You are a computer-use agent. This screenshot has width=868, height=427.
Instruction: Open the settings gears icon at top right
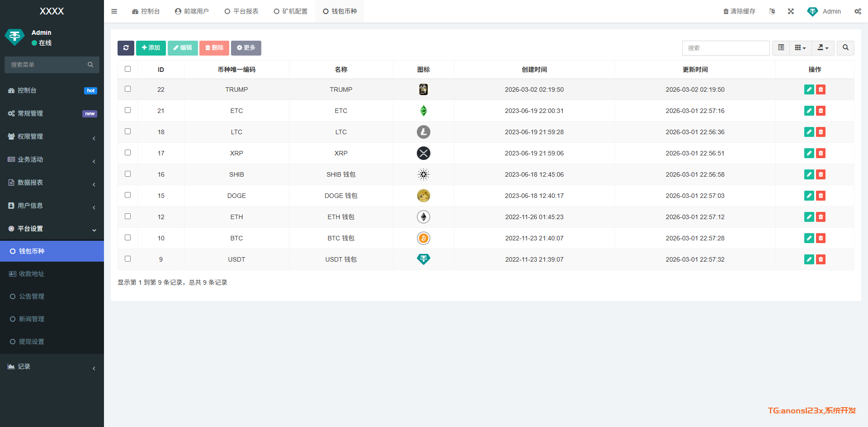[858, 11]
